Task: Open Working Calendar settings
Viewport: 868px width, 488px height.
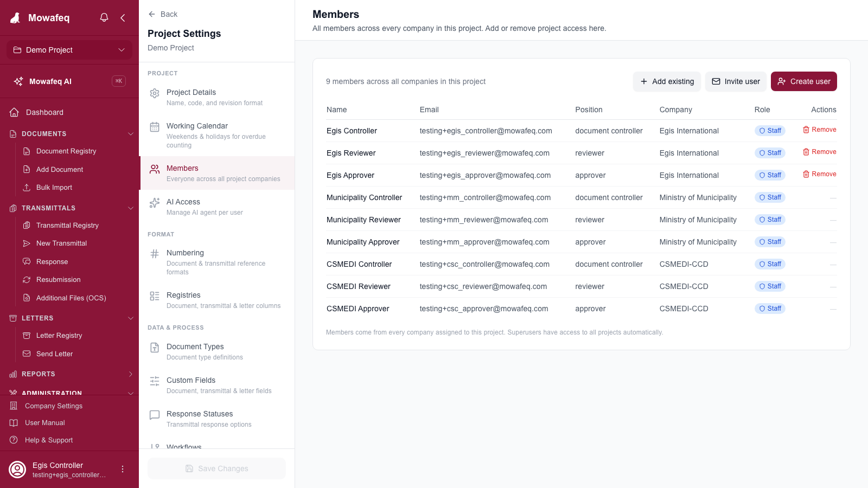Action: click(217, 135)
